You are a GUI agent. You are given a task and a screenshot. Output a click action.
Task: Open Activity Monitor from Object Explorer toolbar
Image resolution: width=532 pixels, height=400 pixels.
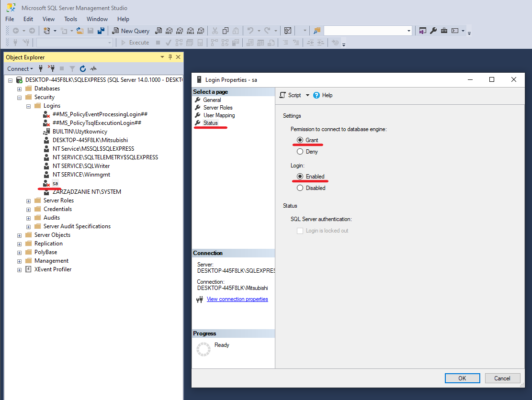[x=94, y=68]
